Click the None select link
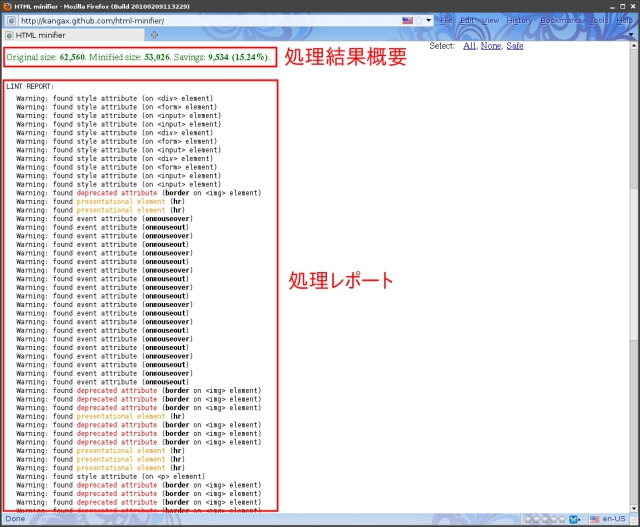The width and height of the screenshot is (640, 527). 491,46
